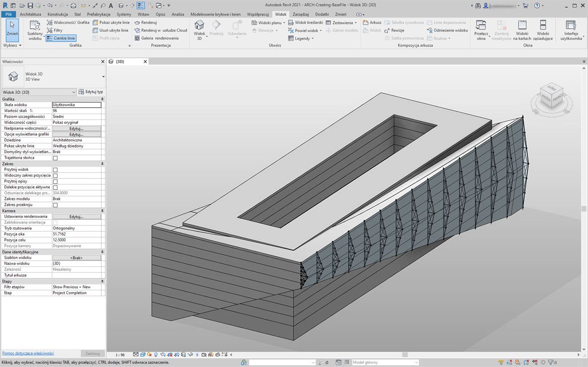Click the 1 : 96 view scale control

pyautogui.click(x=120, y=354)
